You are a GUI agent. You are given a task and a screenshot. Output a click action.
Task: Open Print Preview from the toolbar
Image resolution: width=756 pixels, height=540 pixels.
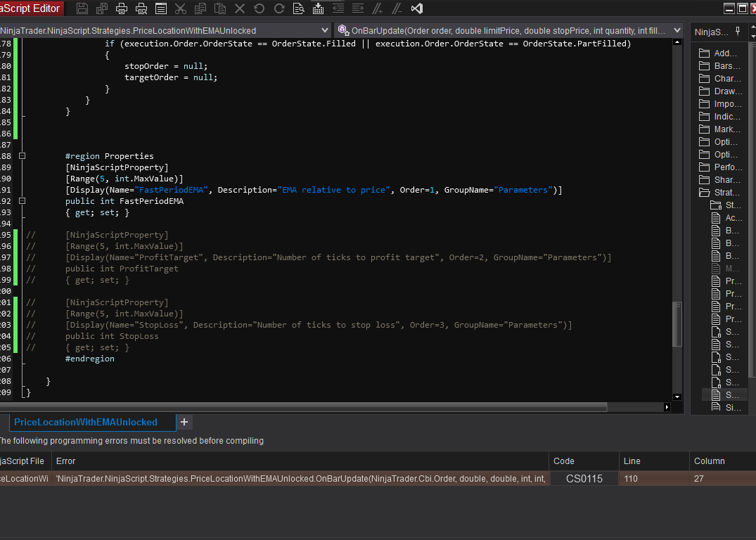(141, 9)
